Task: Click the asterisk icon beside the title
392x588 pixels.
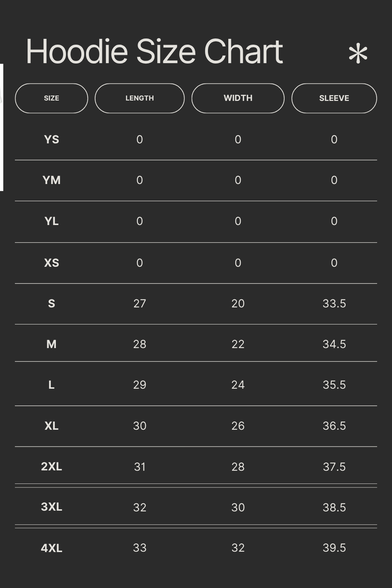Action: tap(358, 54)
